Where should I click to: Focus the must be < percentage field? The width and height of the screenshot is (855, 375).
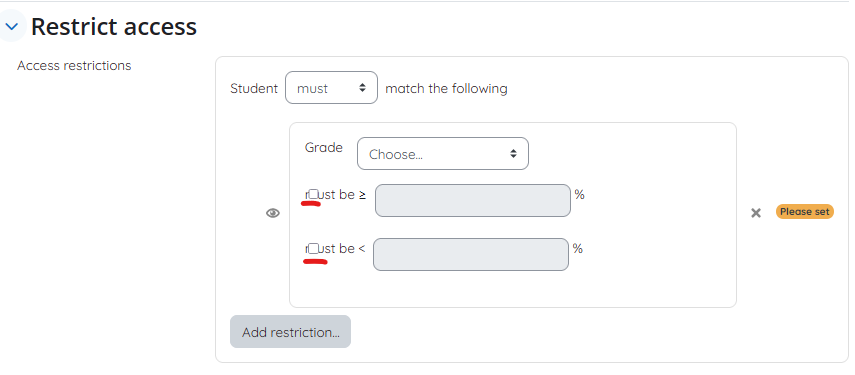[471, 255]
